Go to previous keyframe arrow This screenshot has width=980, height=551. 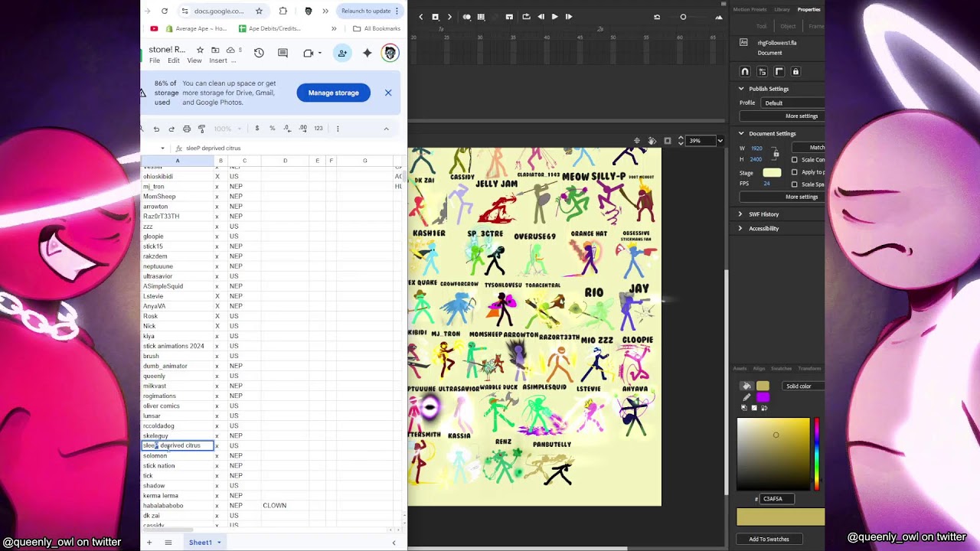tap(420, 17)
